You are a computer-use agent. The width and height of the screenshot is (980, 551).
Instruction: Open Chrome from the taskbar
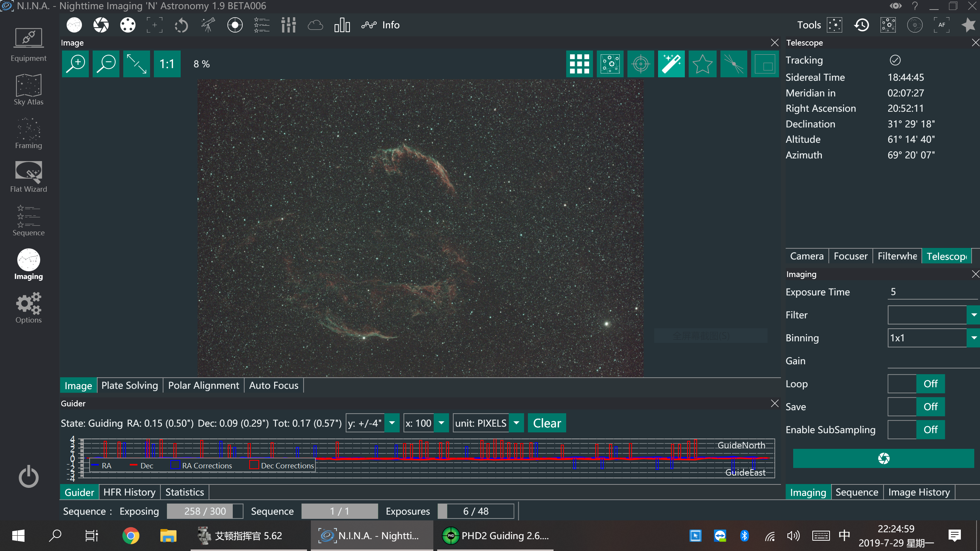pos(131,536)
